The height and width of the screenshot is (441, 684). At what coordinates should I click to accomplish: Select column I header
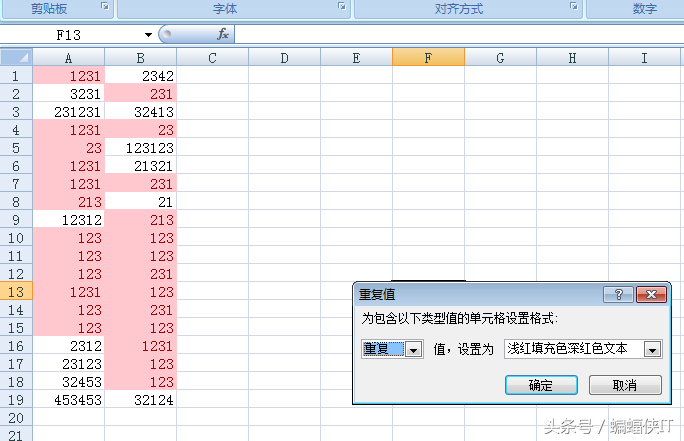[644, 58]
